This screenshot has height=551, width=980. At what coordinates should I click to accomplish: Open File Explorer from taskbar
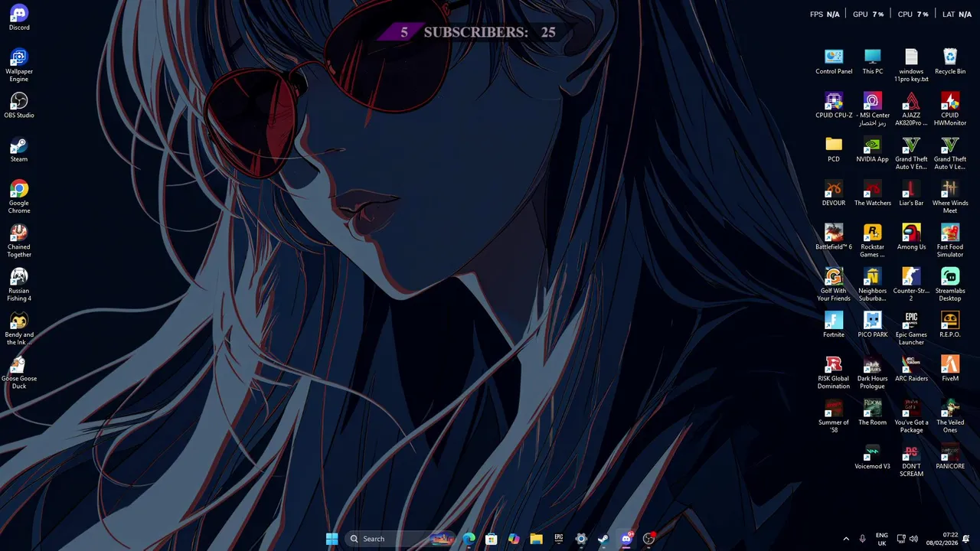pos(536,539)
